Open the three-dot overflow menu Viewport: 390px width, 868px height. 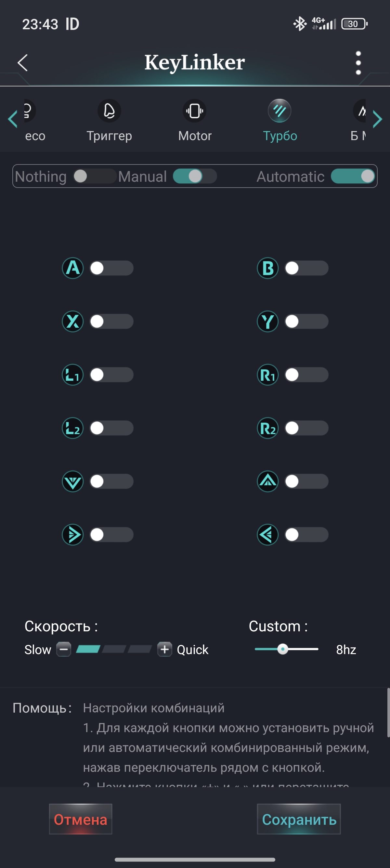[x=358, y=63]
